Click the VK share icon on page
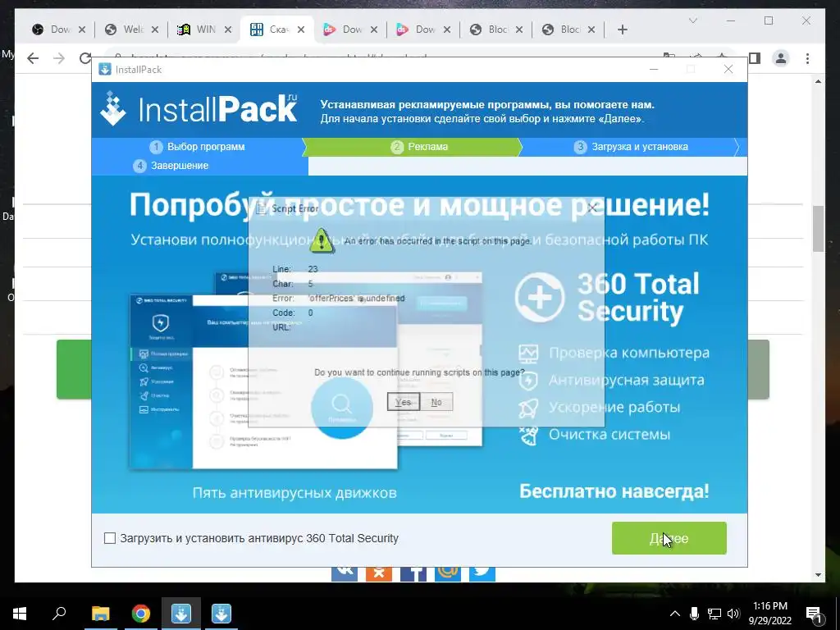 point(345,574)
